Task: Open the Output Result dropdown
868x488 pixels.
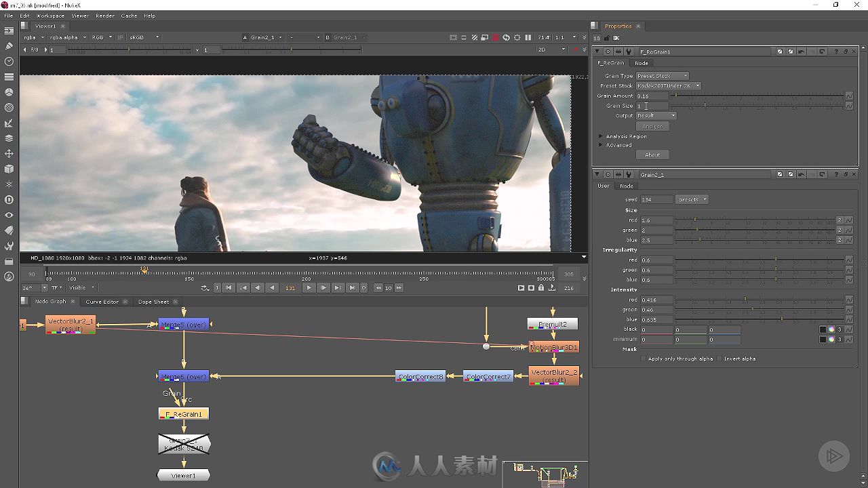Action: pyautogui.click(x=656, y=116)
